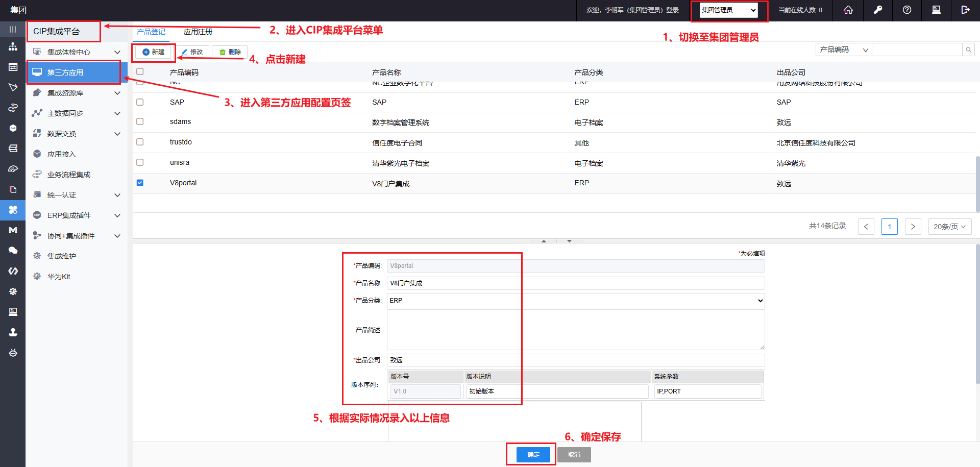Screen dimensions: 980x467
Task: Check the SAP row checkbox
Action: click(x=140, y=102)
